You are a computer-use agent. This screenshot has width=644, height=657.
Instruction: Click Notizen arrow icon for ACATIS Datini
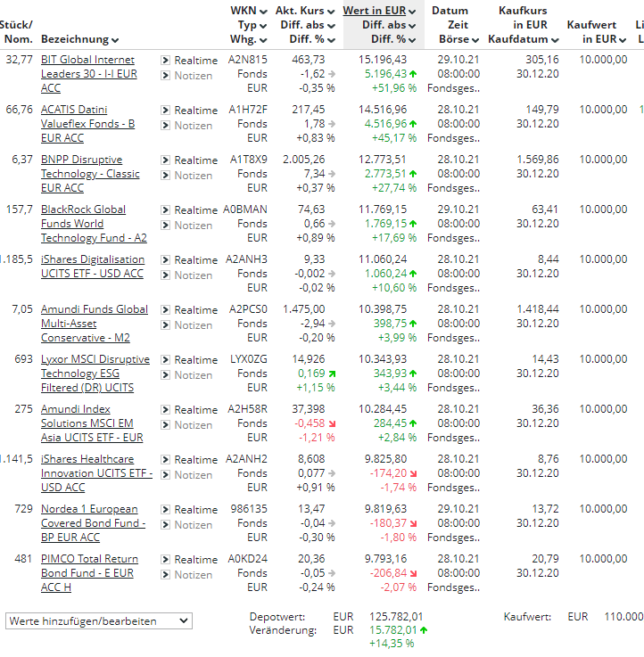pyautogui.click(x=166, y=126)
